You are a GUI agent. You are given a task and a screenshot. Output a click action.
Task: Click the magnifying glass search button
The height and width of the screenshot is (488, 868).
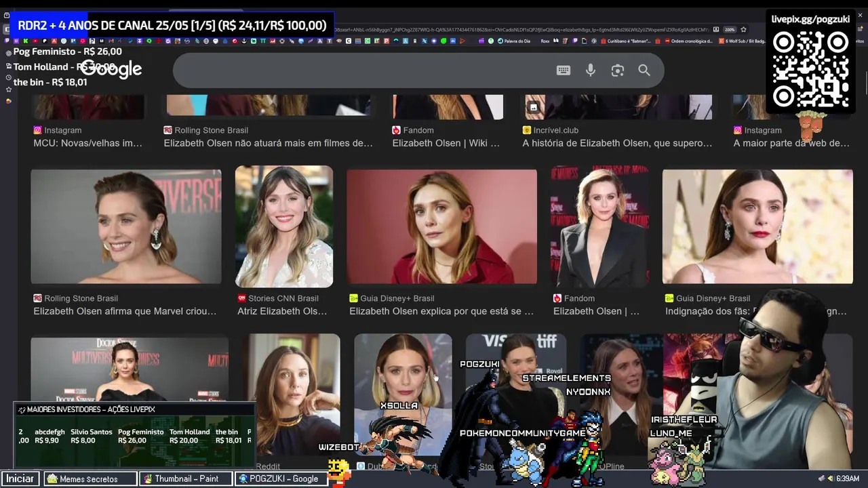pos(644,70)
